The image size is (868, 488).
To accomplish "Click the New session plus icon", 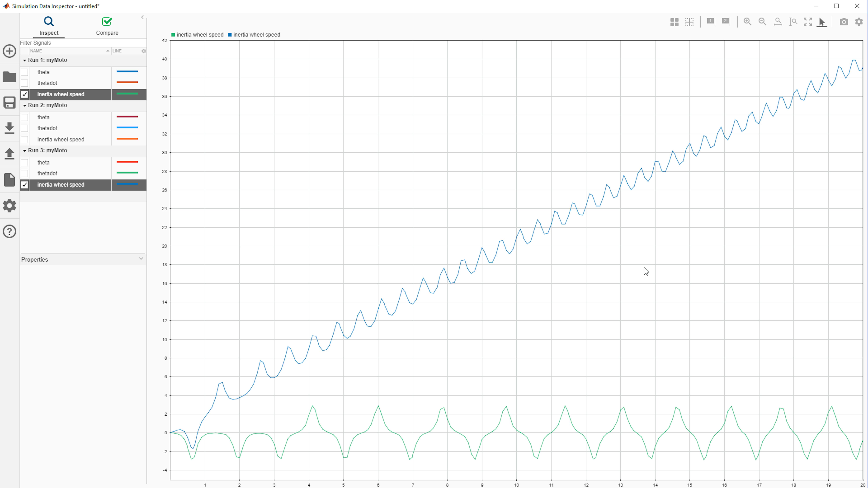I will tap(9, 51).
